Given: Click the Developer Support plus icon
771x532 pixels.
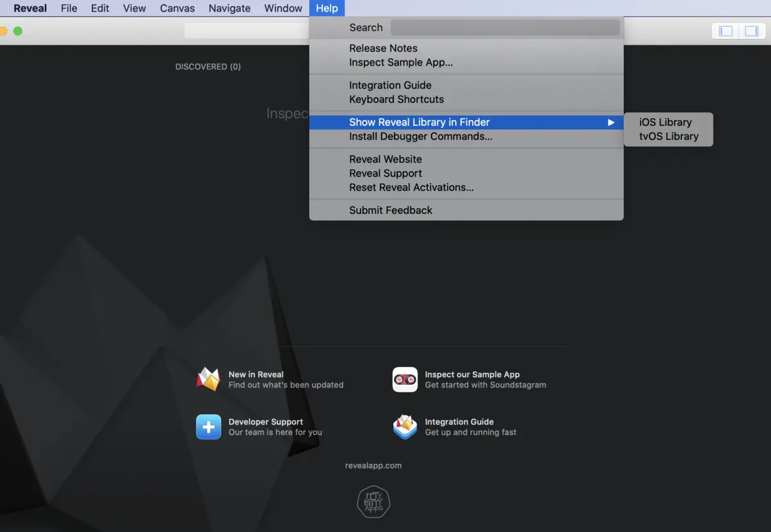Looking at the screenshot, I should pos(208,427).
